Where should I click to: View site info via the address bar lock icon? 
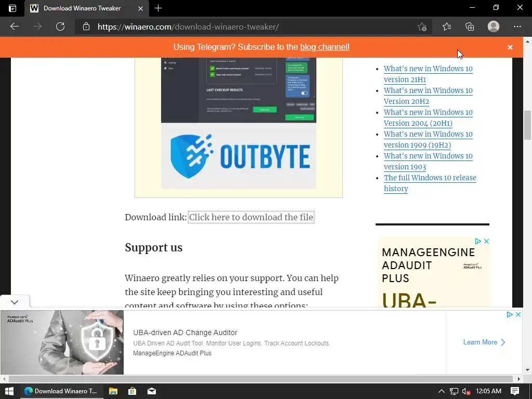(x=86, y=26)
